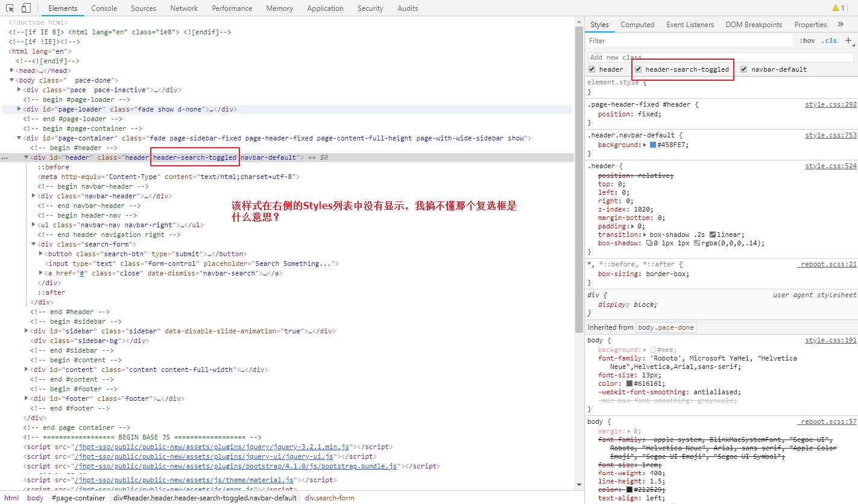This screenshot has width=858, height=504.
Task: Show more Styles panel tabs
Action: [x=841, y=25]
